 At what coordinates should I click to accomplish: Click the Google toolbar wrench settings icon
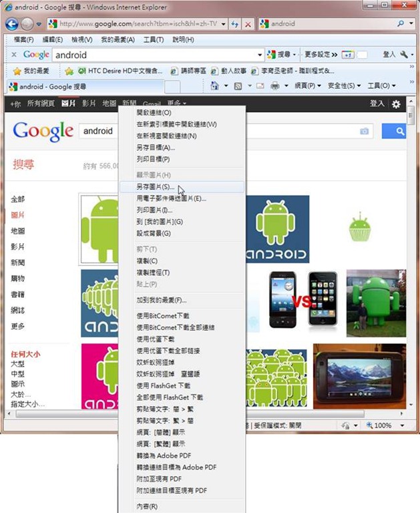click(404, 54)
